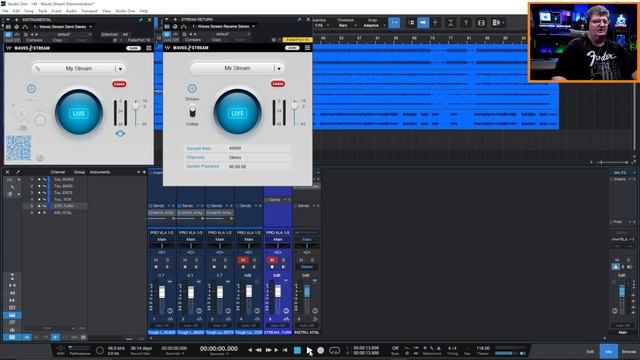This screenshot has width=640, height=360.
Task: Click question mark help tool in toolbar
Action: point(466,23)
